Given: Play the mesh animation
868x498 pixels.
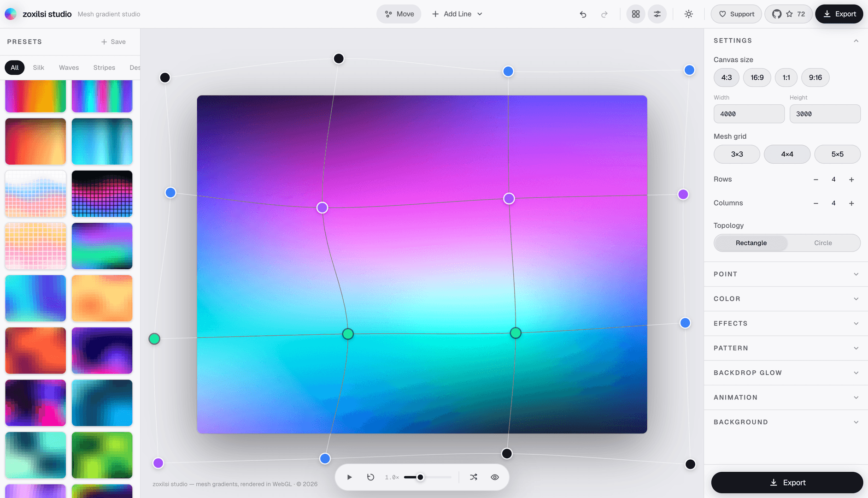Looking at the screenshot, I should pos(349,477).
